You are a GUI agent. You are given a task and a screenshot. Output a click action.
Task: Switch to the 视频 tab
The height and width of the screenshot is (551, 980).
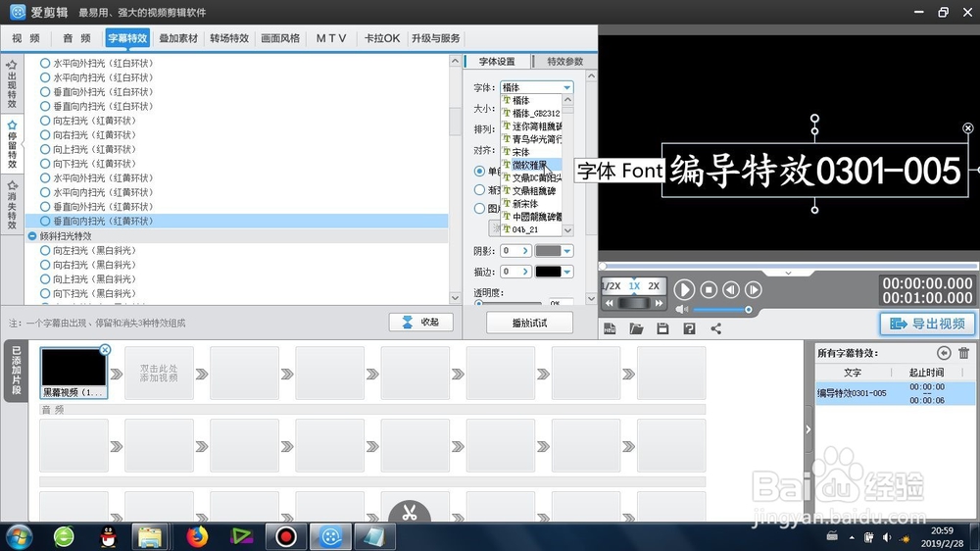click(25, 38)
